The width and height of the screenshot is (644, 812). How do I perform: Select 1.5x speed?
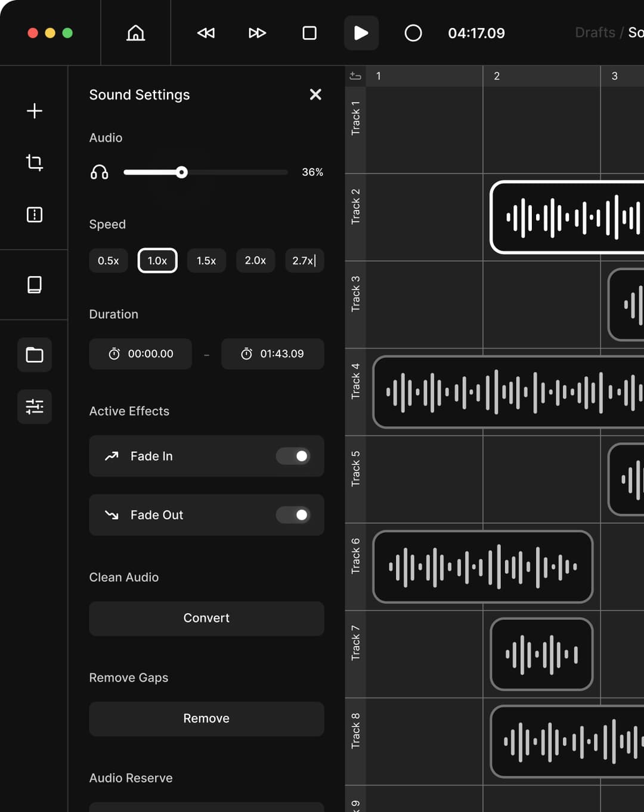coord(206,261)
